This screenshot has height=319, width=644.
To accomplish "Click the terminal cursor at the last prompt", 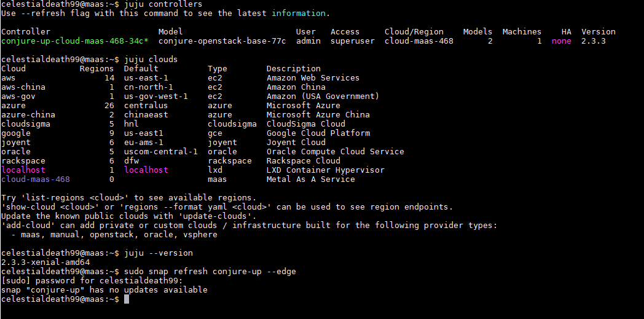I will [127, 299].
